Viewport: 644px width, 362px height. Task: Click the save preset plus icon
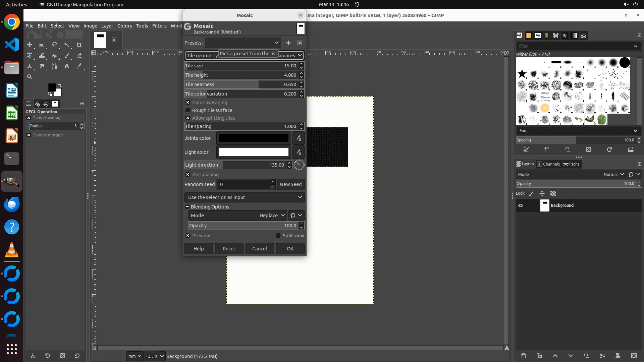point(288,43)
